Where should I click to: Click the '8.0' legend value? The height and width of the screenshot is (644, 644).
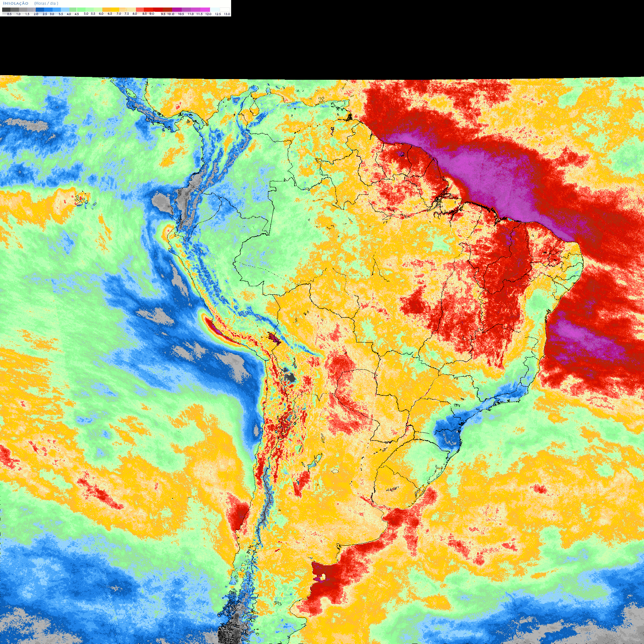[135, 14]
